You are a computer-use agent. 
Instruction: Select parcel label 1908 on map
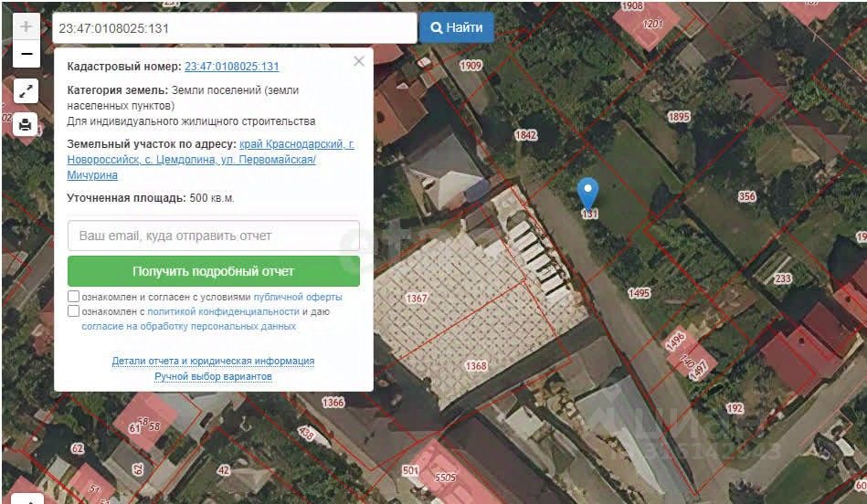[632, 5]
